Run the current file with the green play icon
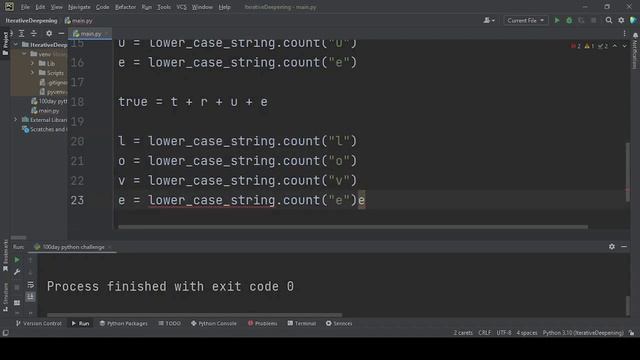Image resolution: width=640 pixels, height=360 pixels. [557, 20]
